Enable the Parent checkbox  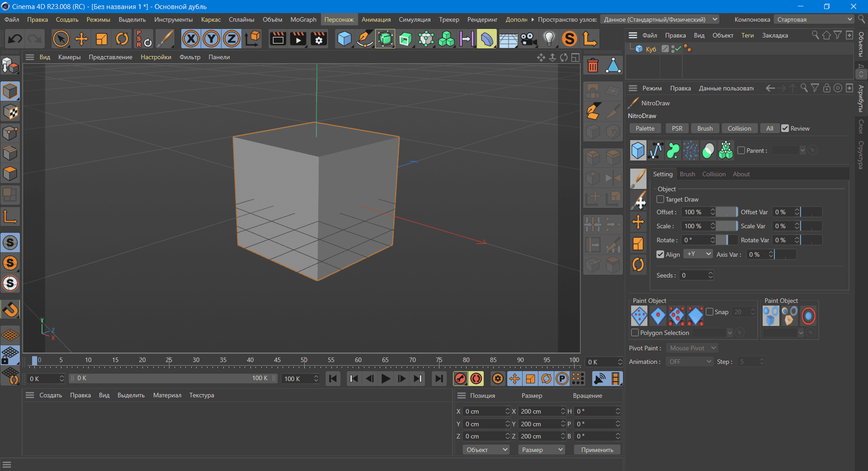click(741, 151)
